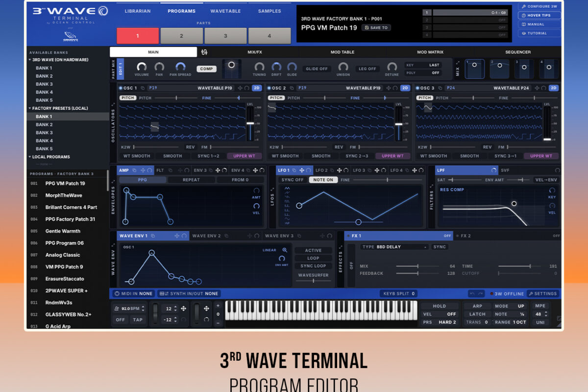Toggle LEG OFF switch
Image resolution: width=588 pixels, height=392 pixels.
pos(367,69)
